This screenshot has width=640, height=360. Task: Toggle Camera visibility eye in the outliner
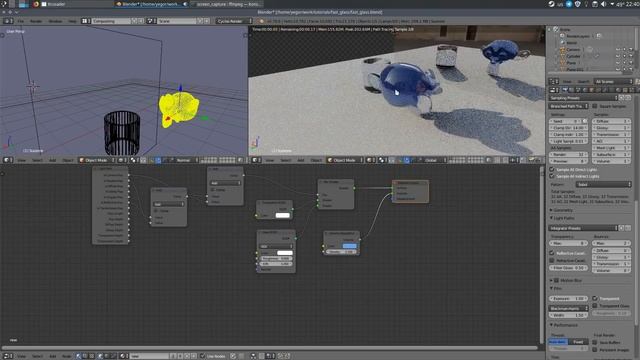coord(618,49)
